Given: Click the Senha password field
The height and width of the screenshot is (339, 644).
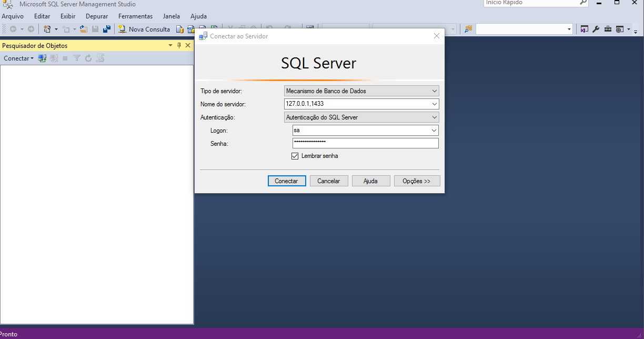Looking at the screenshot, I should pos(366,143).
